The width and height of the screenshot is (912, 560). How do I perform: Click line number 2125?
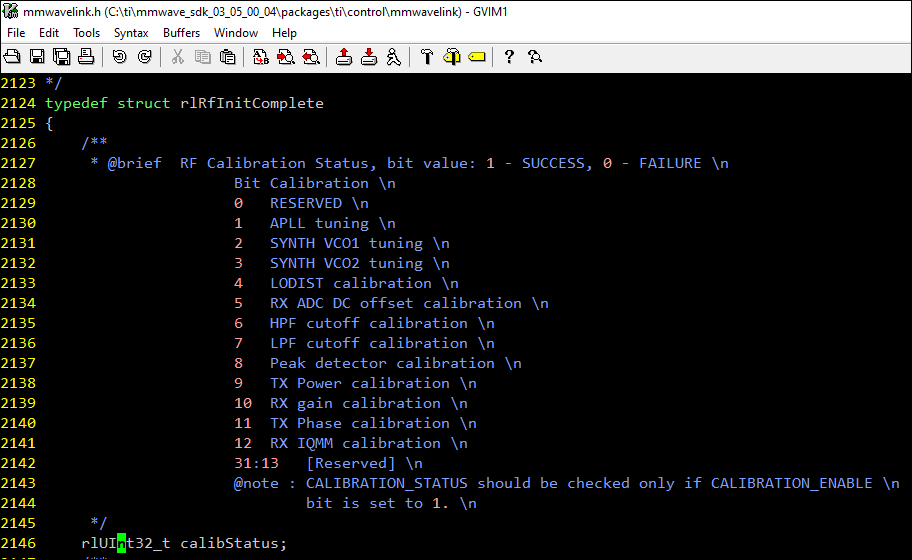pyautogui.click(x=18, y=123)
